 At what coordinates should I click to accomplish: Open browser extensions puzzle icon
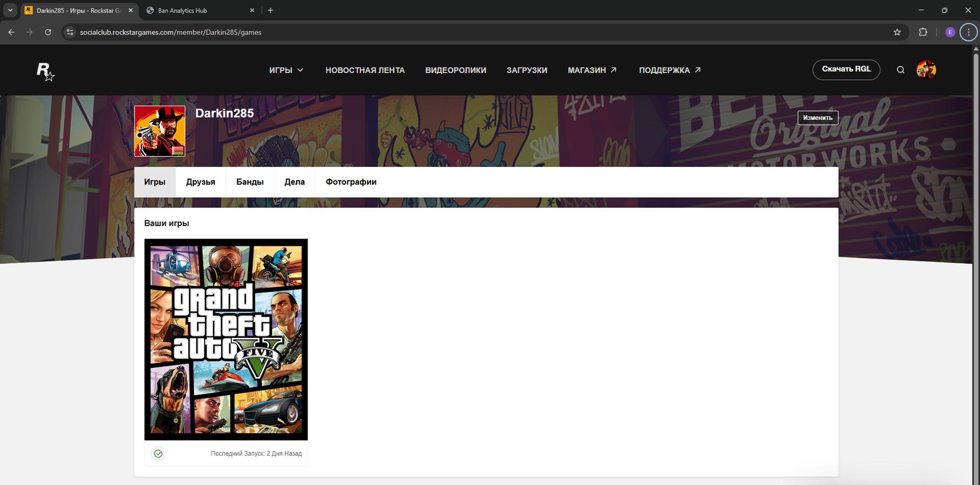(923, 33)
